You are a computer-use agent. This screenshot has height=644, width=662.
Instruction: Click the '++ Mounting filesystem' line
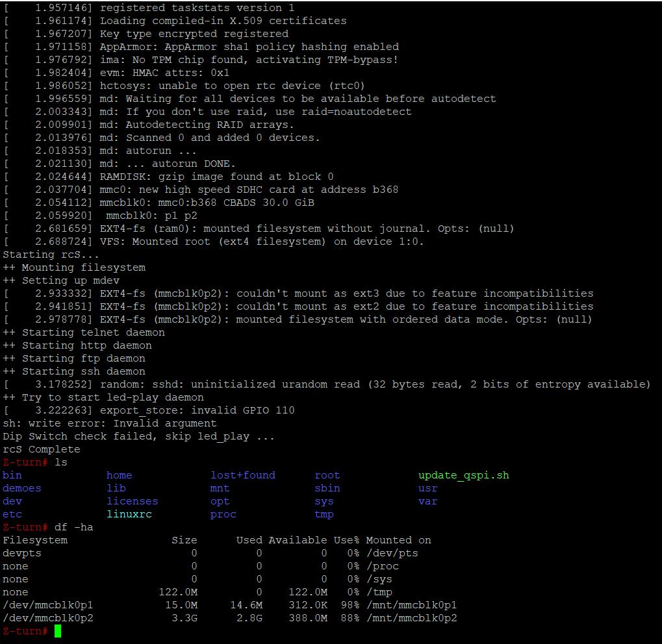coord(74,267)
